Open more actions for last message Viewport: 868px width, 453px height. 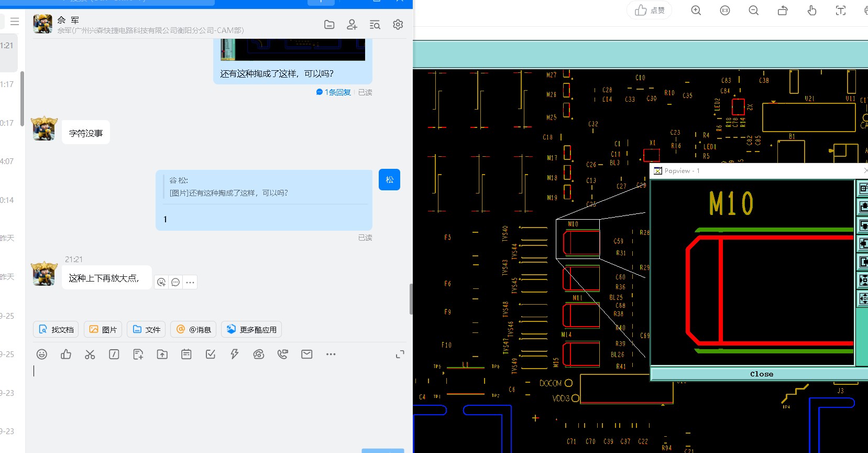tap(190, 282)
